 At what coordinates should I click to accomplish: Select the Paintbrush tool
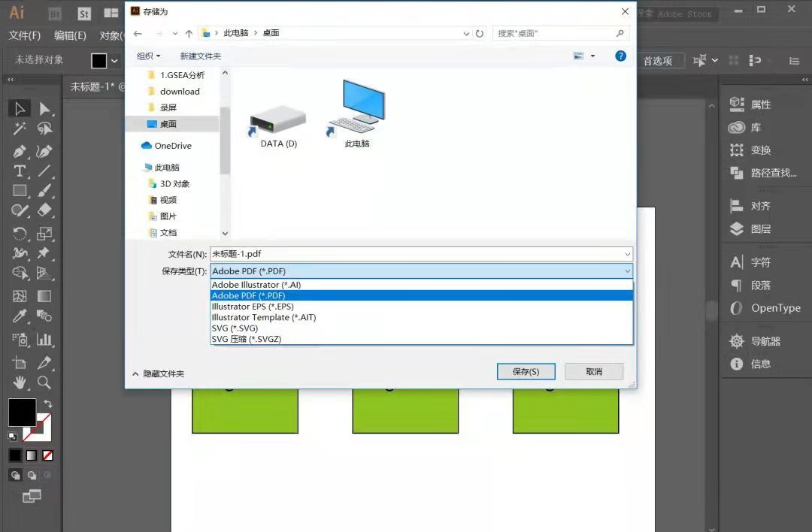click(44, 190)
